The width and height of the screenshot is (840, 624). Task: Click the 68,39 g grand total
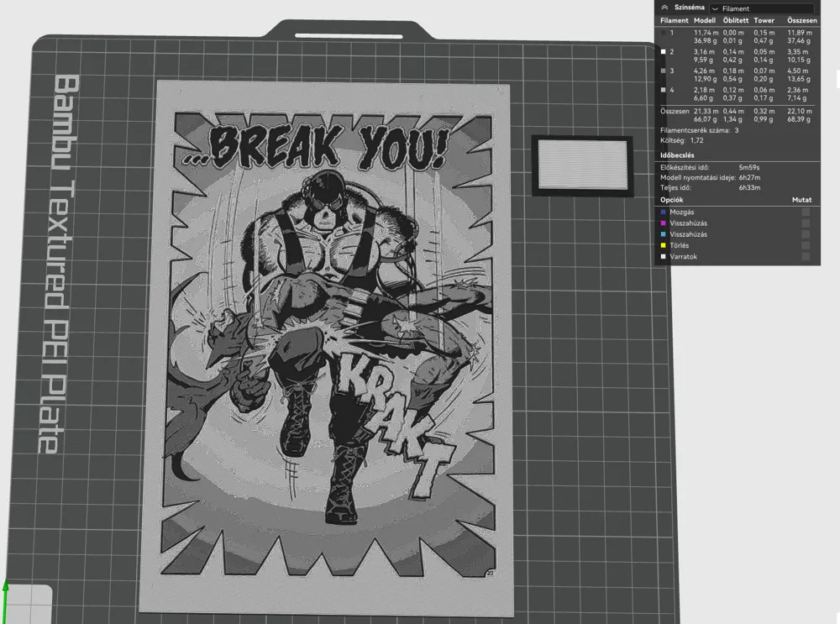tap(799, 119)
